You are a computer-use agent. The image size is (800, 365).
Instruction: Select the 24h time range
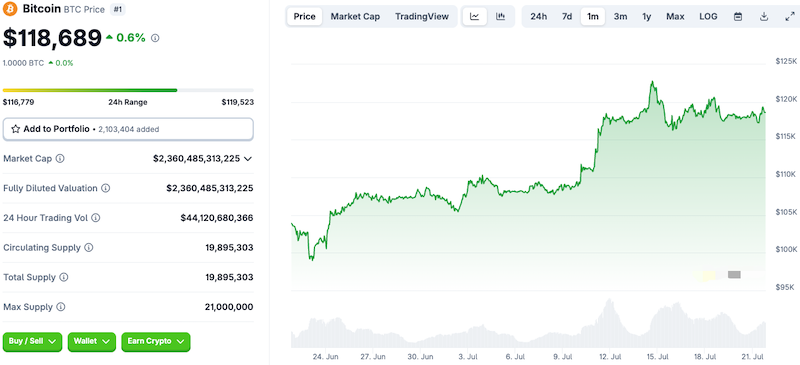(538, 16)
